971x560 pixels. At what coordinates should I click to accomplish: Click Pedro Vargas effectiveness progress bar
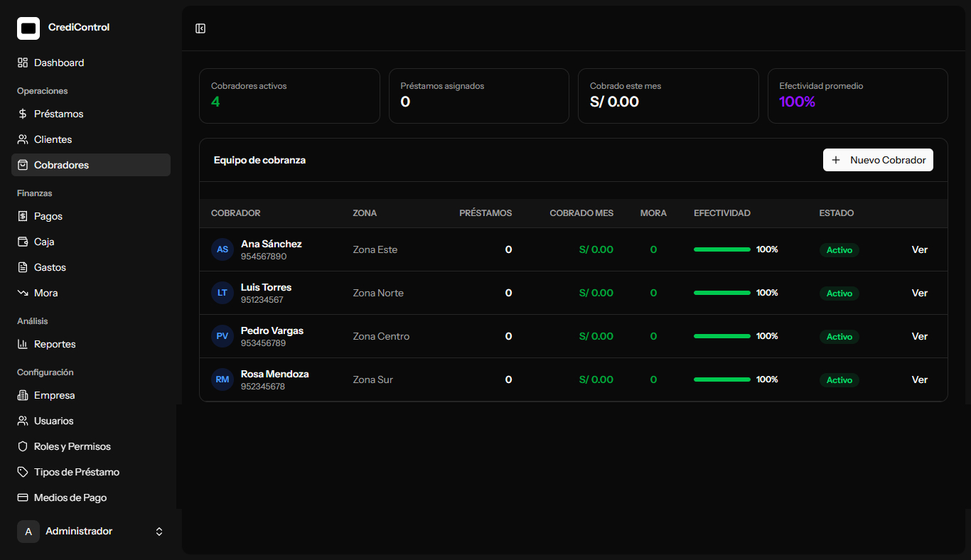click(x=722, y=336)
